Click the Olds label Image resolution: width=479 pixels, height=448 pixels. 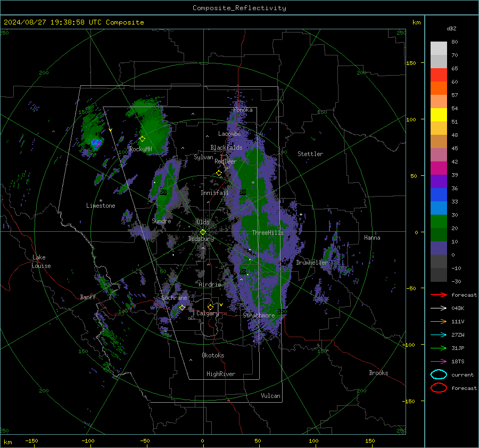click(x=203, y=222)
